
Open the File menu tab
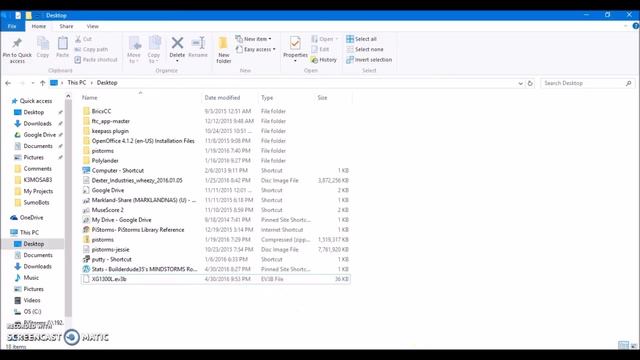pyautogui.click(x=12, y=26)
